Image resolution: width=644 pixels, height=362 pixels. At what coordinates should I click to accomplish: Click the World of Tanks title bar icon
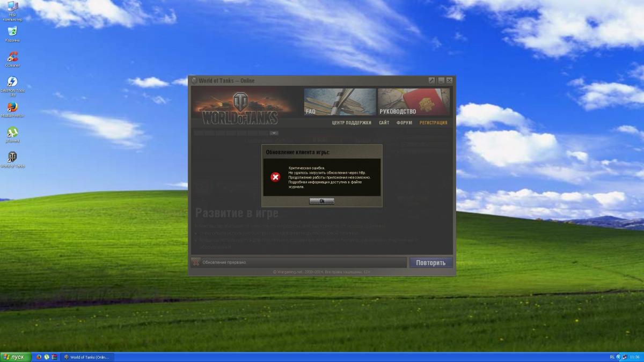[x=195, y=80]
